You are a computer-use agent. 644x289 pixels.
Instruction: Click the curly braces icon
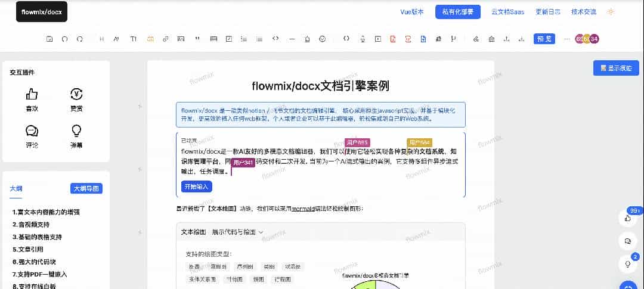pyautogui.click(x=346, y=39)
